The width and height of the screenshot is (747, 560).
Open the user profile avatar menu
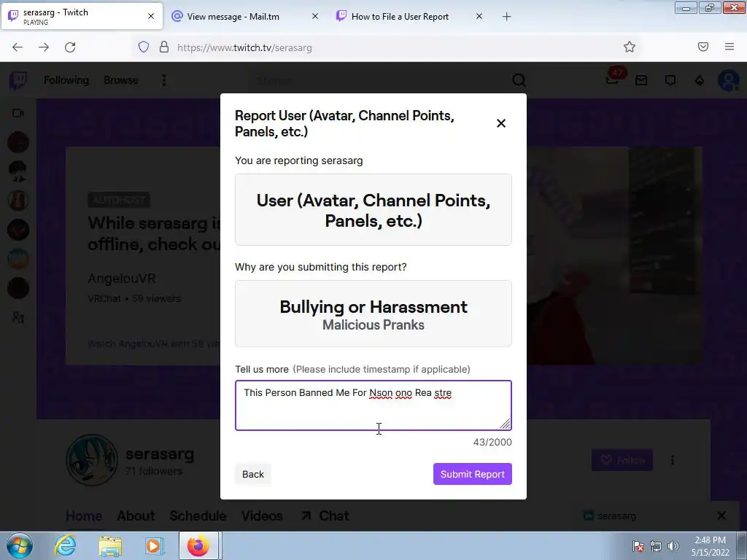[x=729, y=80]
